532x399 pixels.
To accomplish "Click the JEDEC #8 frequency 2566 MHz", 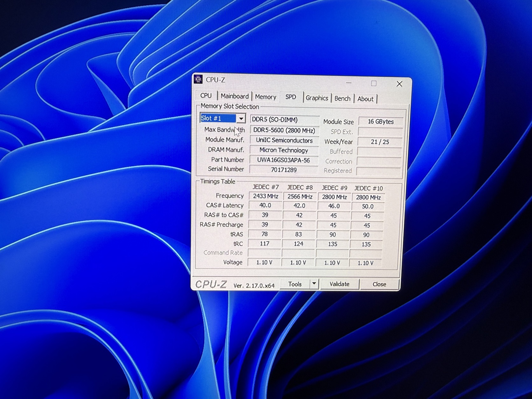I will pyautogui.click(x=300, y=197).
